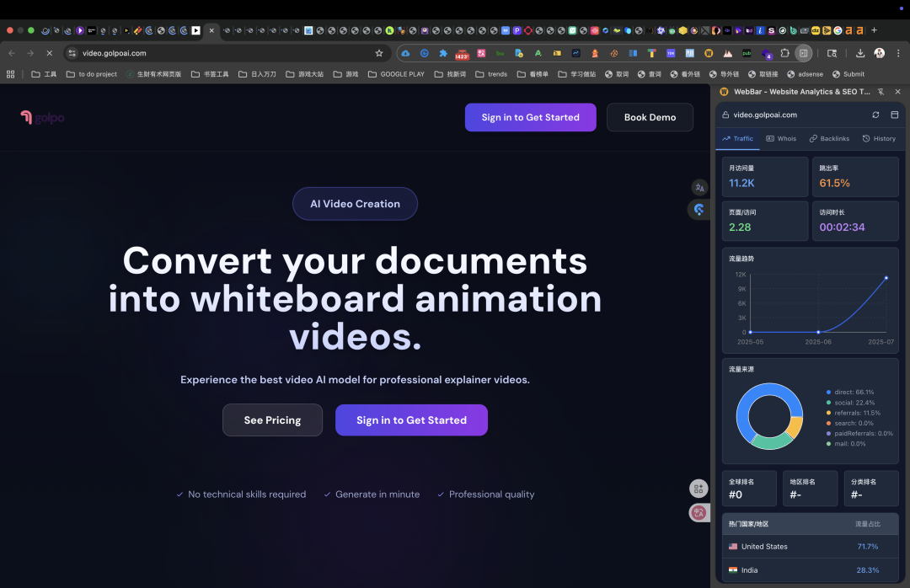Close the active browser tab
The height and width of the screenshot is (588, 910).
coord(211,30)
